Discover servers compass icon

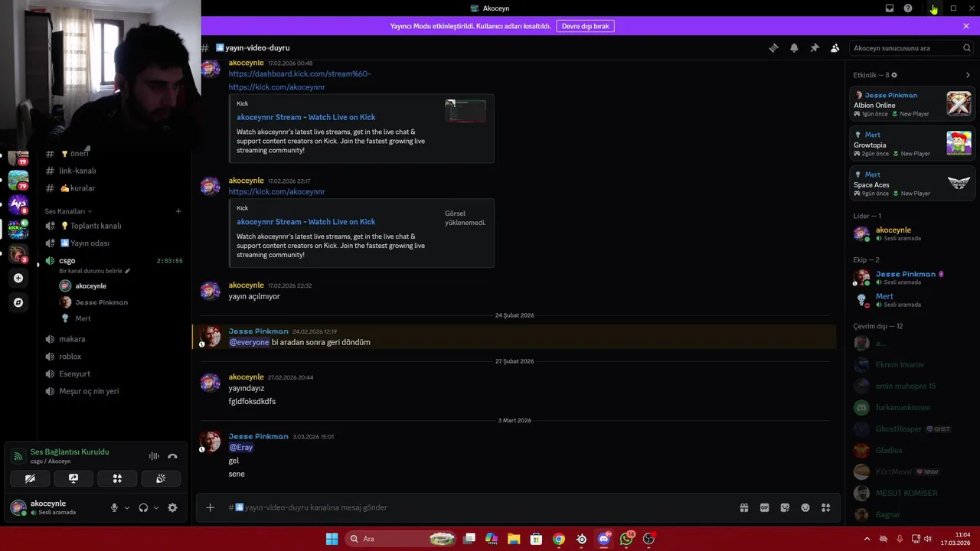18,302
